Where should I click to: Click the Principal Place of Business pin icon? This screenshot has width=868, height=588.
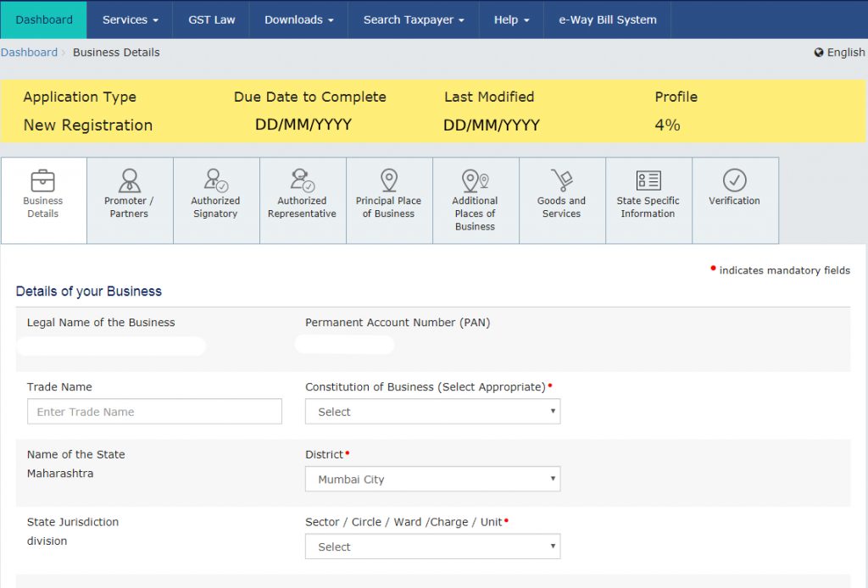[389, 180]
